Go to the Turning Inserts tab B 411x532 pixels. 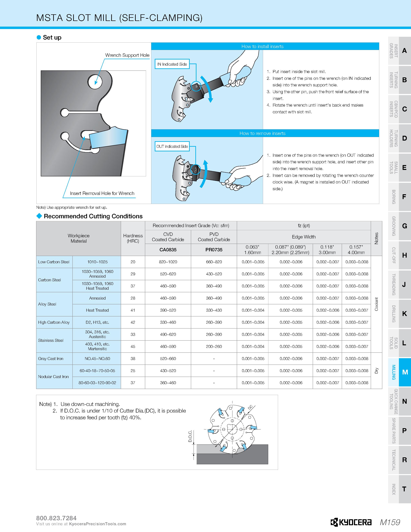[x=399, y=80]
